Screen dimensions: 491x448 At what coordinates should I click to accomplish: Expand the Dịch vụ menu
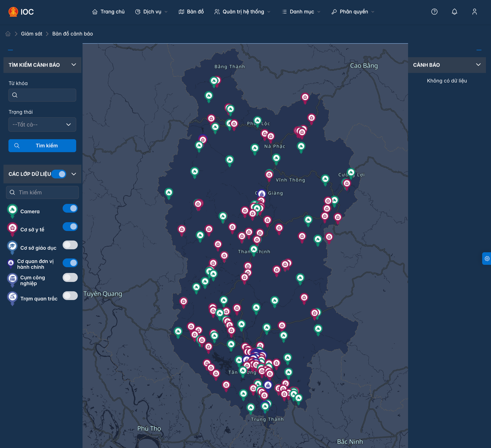151,12
